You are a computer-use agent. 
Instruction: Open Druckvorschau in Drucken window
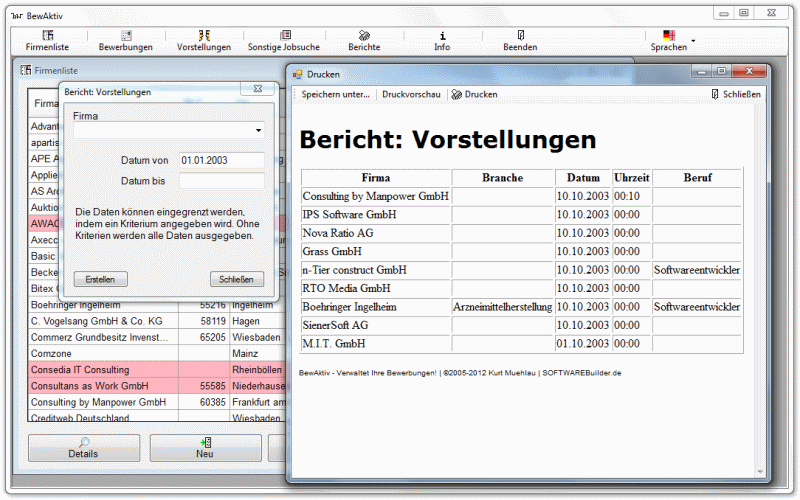coord(411,94)
